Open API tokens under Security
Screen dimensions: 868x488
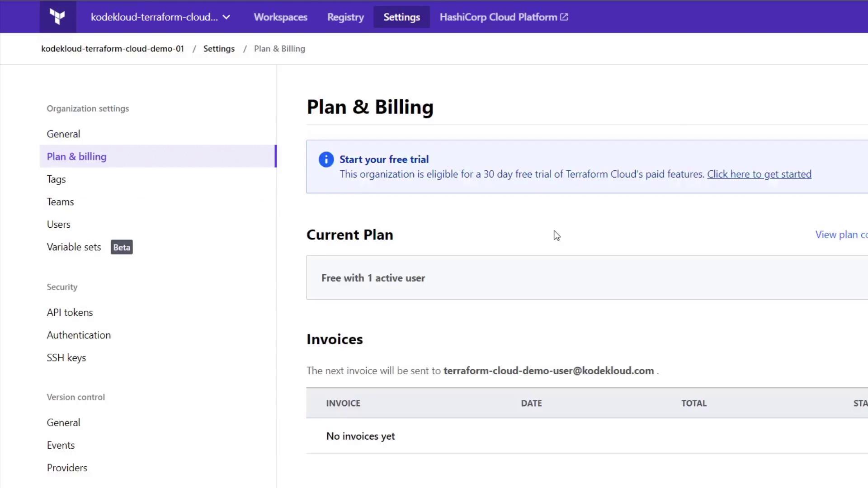click(x=70, y=312)
